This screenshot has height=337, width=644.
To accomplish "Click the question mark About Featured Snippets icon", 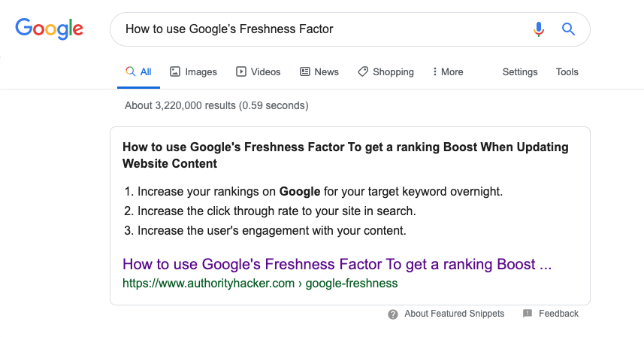I will [x=393, y=314].
